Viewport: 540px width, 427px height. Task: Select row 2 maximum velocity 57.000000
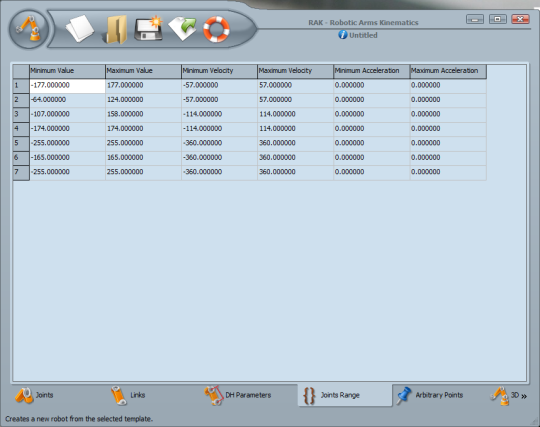295,100
